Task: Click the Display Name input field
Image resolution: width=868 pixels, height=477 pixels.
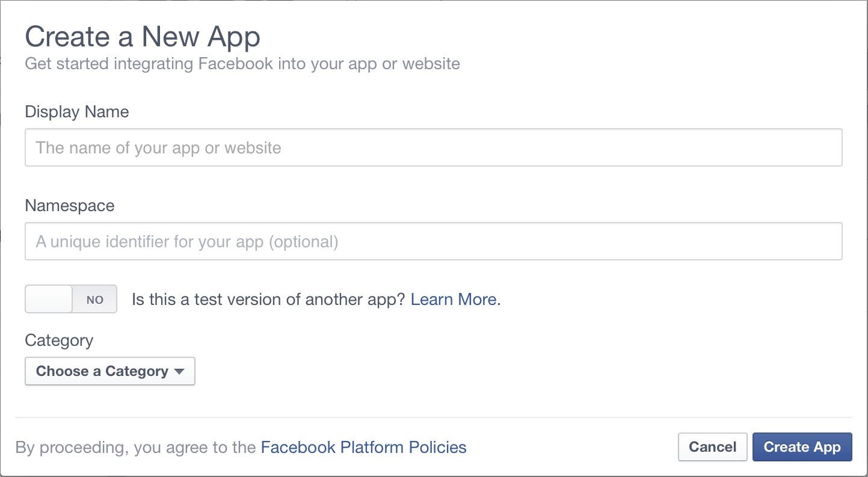Action: [x=433, y=147]
